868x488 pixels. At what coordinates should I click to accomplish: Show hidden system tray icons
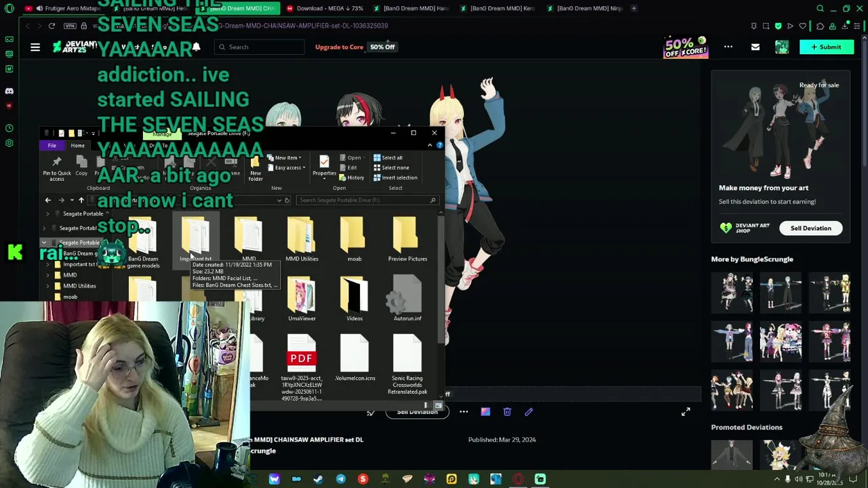click(776, 479)
